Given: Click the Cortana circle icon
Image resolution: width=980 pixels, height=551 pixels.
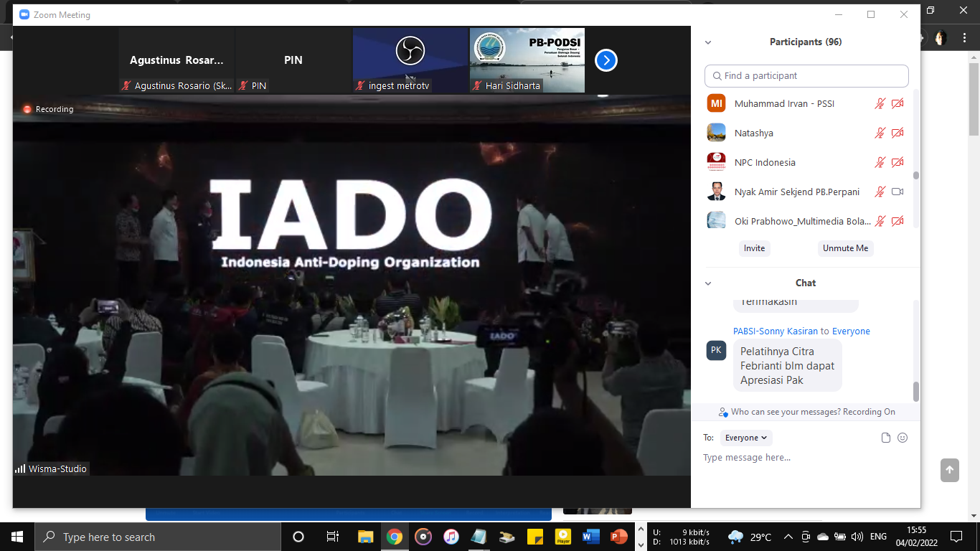Looking at the screenshot, I should pyautogui.click(x=298, y=537).
